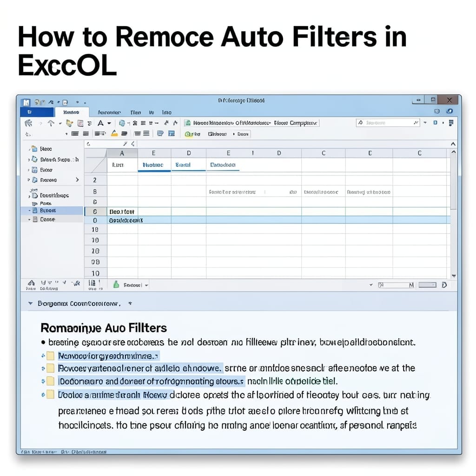Expand the Ceaoe sidebar tree arrow
Viewport: 476px width, 476px height.
[x=29, y=219]
